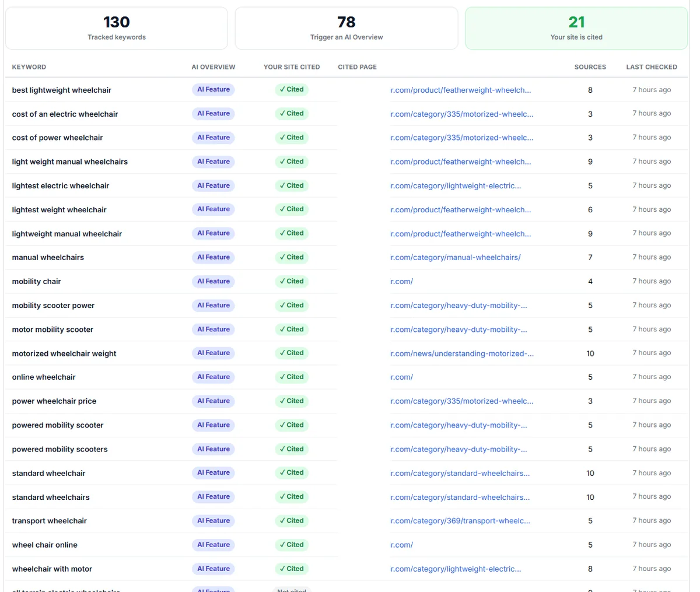Screen dimensions: 700x592
Task: Open the manual-wheelchairs category link
Action: [456, 257]
